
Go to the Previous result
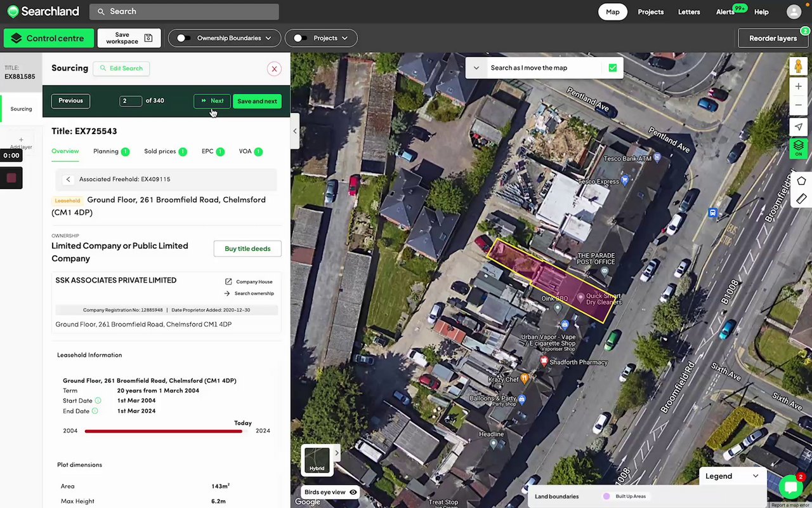[70, 101]
